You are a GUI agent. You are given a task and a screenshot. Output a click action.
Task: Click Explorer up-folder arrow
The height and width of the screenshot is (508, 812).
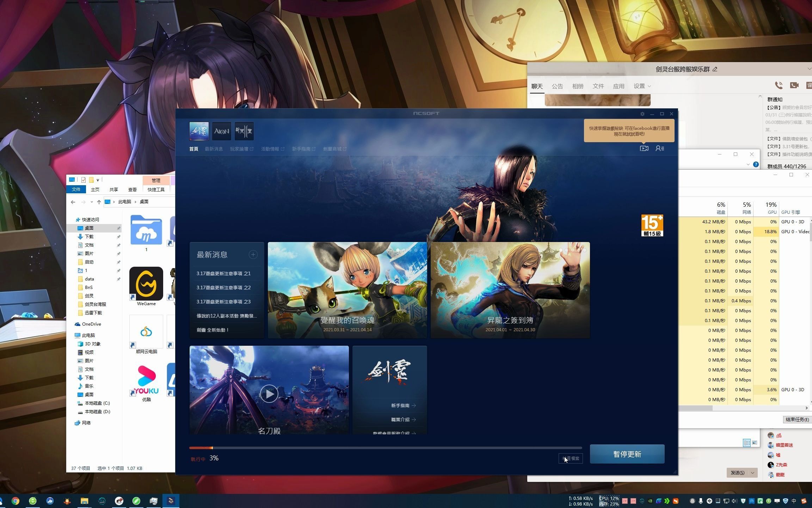pos(99,202)
